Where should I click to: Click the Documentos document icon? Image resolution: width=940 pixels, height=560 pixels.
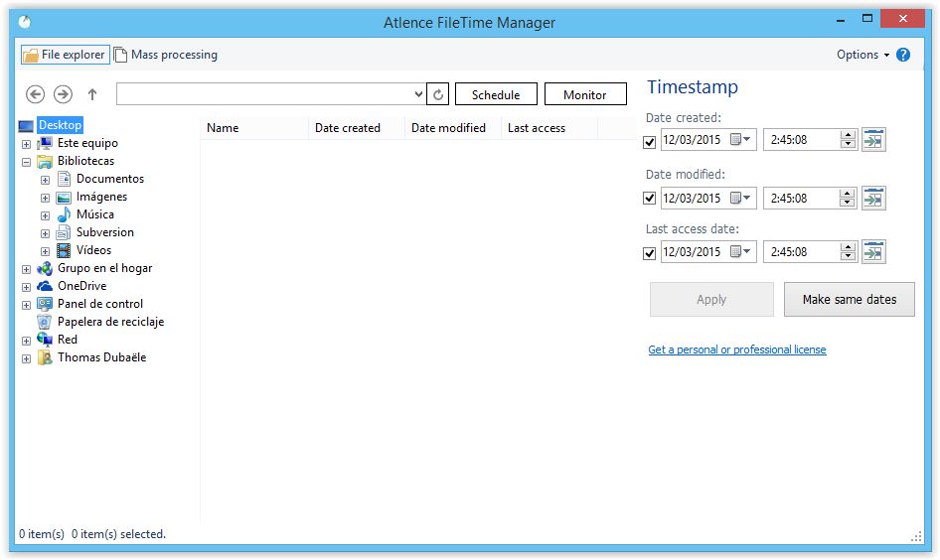65,179
